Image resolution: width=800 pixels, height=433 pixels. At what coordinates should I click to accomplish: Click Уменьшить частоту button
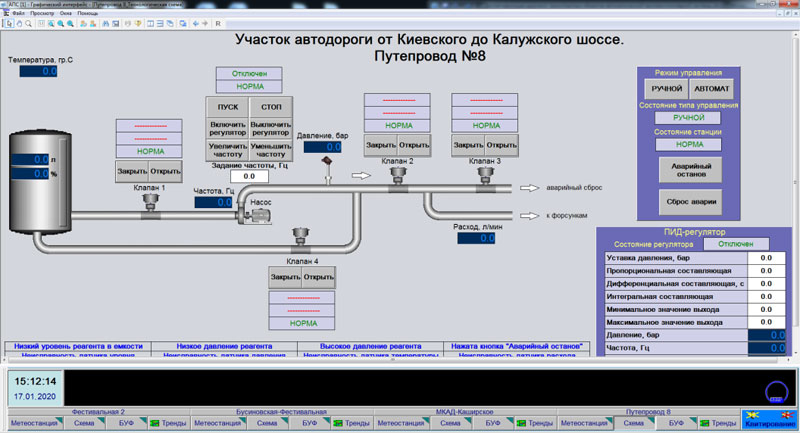[x=271, y=150]
